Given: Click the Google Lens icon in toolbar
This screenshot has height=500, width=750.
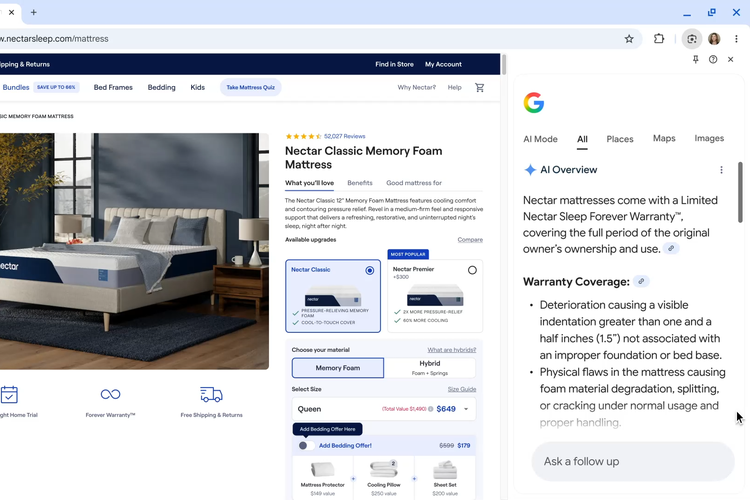Looking at the screenshot, I should click(x=691, y=39).
